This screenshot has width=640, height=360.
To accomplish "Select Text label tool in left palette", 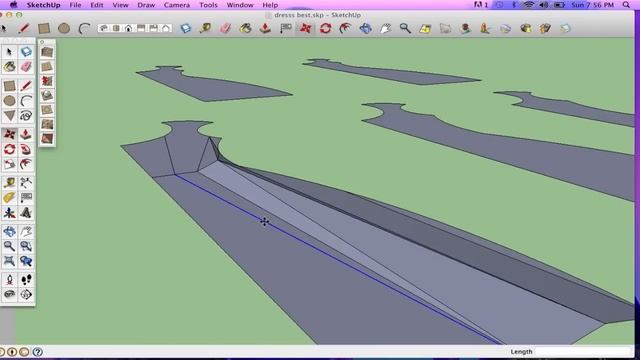I will pos(26,198).
